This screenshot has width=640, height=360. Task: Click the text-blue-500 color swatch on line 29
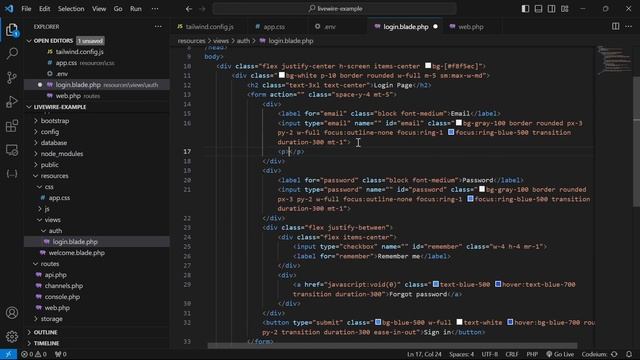436,284
